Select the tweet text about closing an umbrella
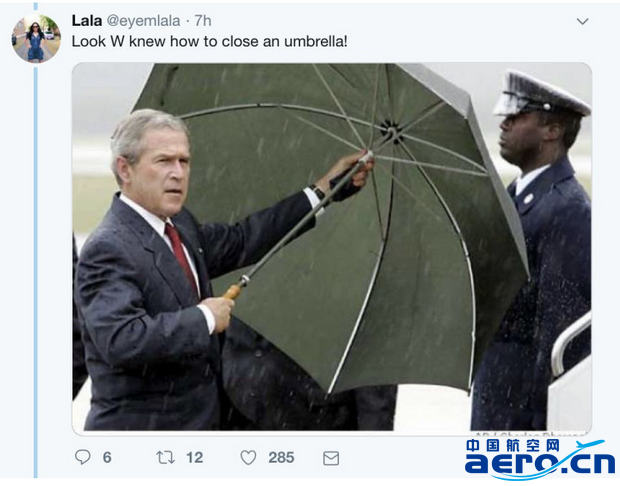 pyautogui.click(x=210, y=42)
